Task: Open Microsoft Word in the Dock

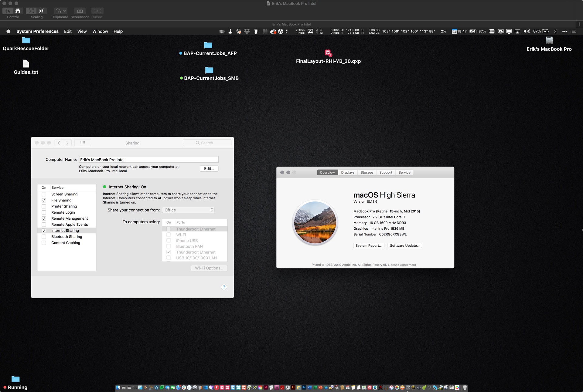Action: tap(309, 387)
